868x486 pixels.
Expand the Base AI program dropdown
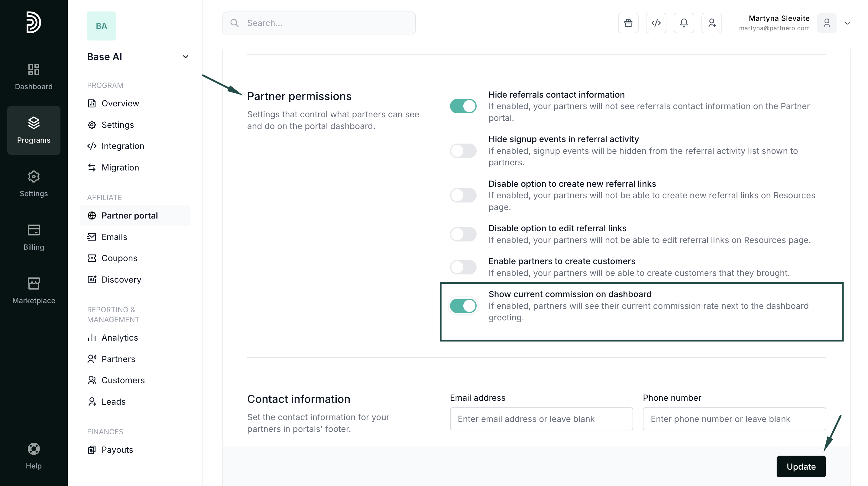185,57
